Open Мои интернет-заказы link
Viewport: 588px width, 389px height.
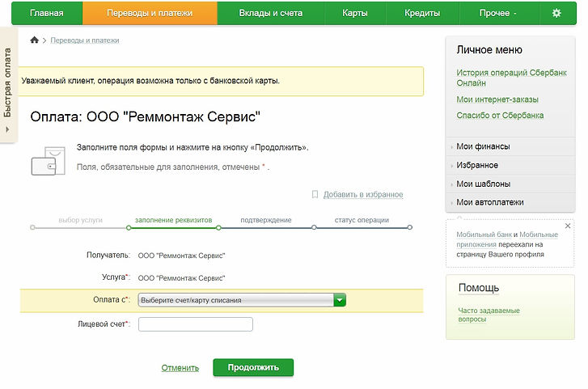click(497, 99)
